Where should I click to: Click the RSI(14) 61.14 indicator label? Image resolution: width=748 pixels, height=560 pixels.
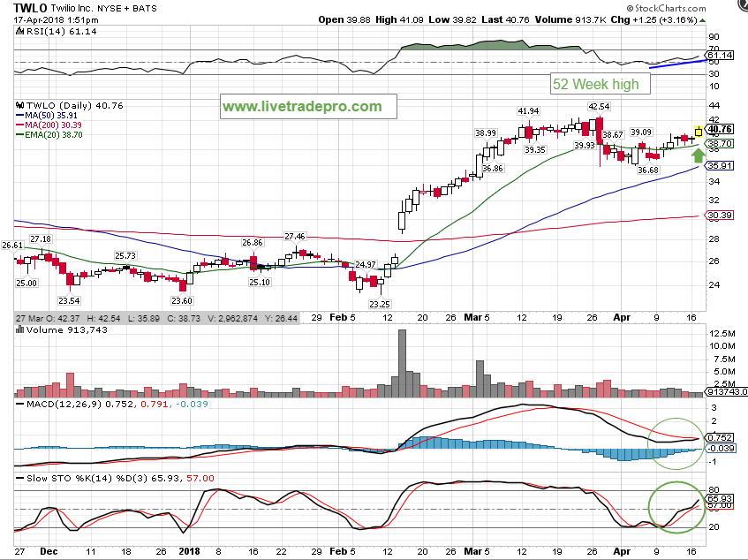click(x=50, y=30)
